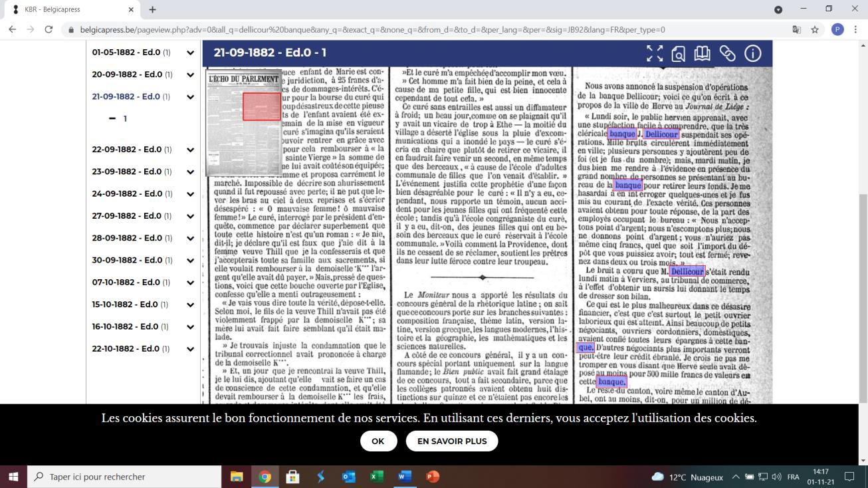Launch PowerPoint from the taskbar
Screen dimensions: 868x488
tap(433, 477)
